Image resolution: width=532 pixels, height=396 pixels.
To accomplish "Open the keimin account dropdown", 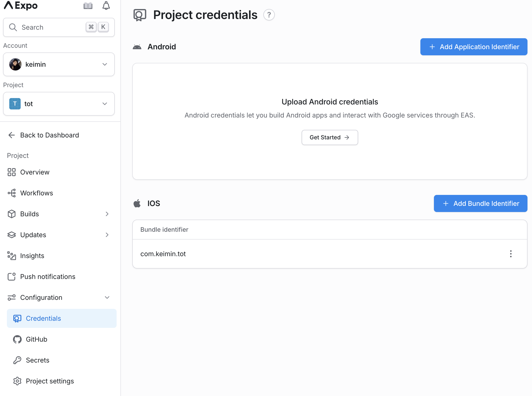I will (59, 64).
